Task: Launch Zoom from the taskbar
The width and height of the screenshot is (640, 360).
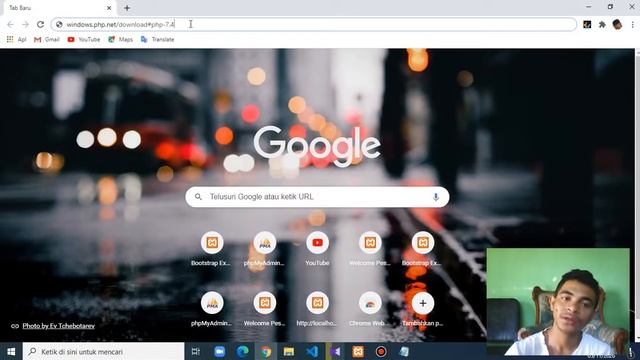Action: tap(219, 351)
